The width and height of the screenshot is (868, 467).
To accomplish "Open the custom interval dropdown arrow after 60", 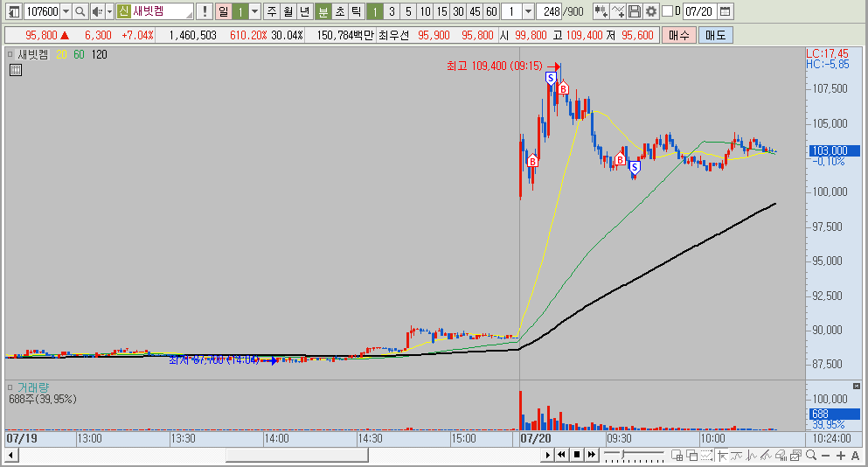I will tap(528, 11).
